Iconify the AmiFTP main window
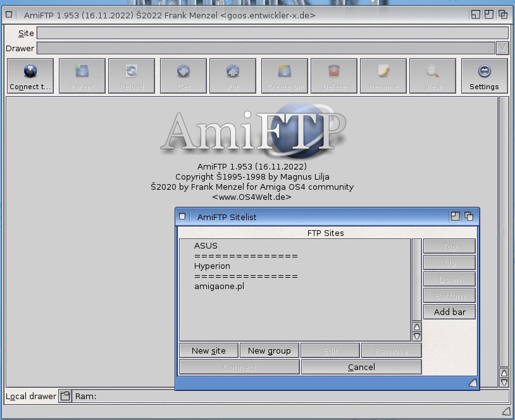The height and width of the screenshot is (420, 515). tap(475, 15)
